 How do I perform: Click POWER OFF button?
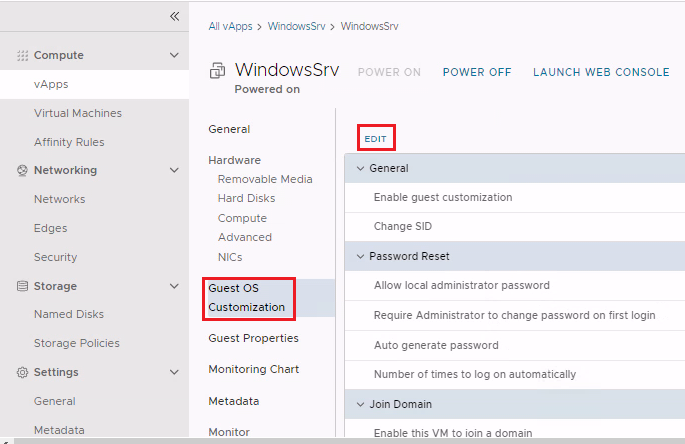477,72
